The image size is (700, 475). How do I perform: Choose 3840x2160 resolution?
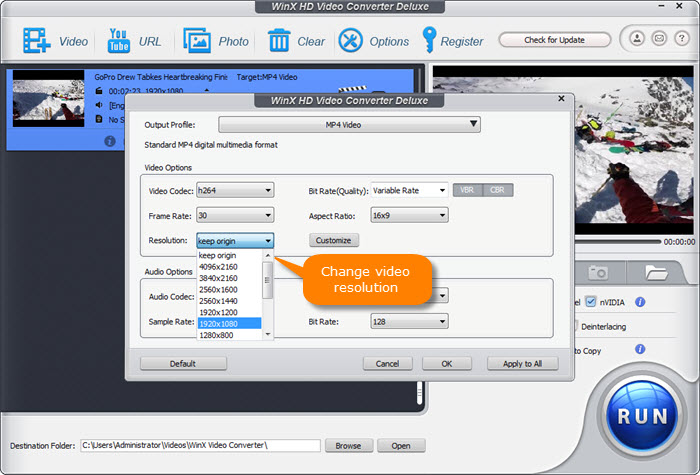(x=229, y=278)
